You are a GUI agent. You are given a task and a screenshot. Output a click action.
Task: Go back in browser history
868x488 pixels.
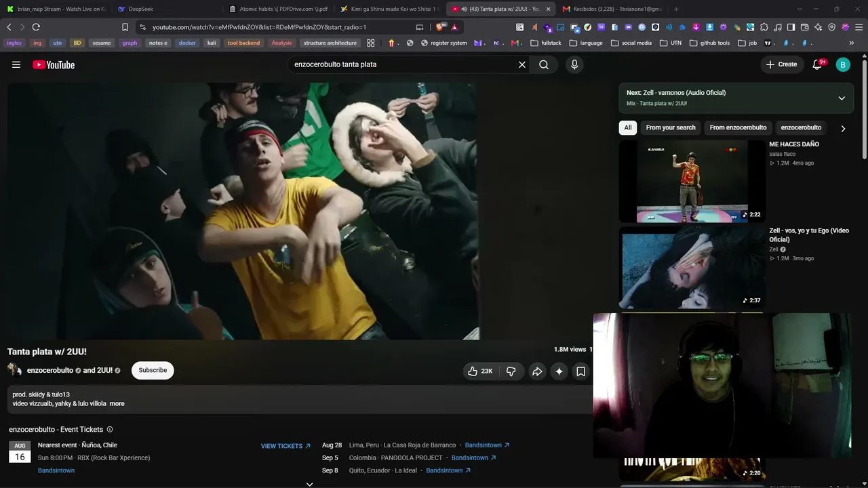pos(9,27)
